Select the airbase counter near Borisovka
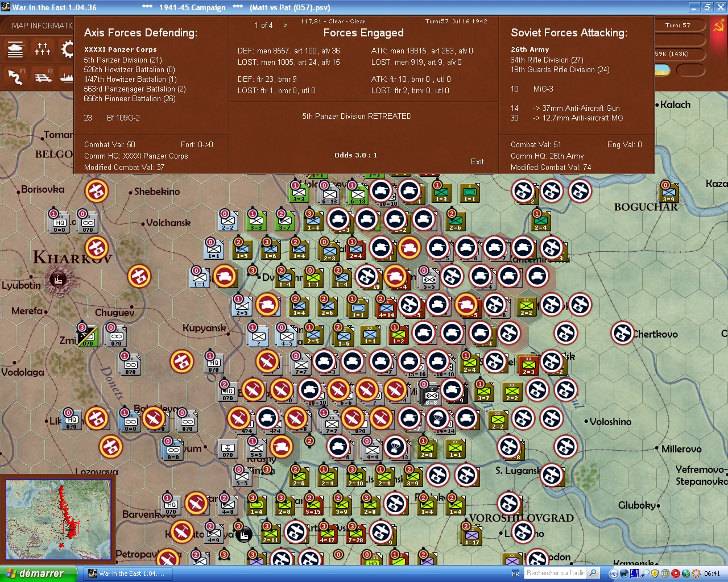The height and width of the screenshot is (582, 728). (97, 191)
